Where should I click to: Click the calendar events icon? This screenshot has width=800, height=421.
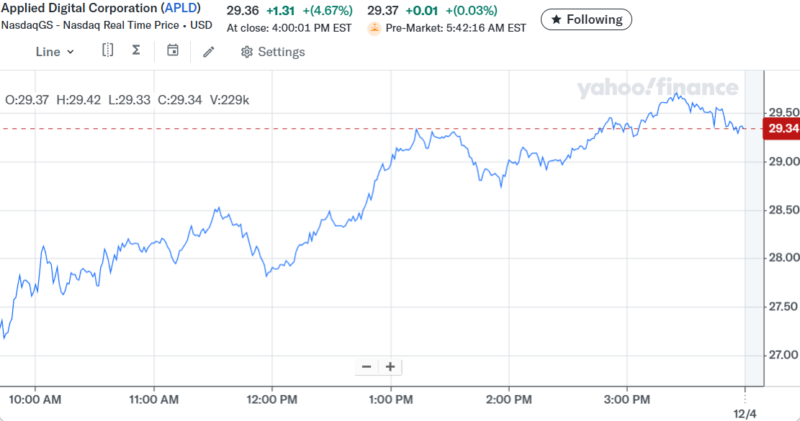(x=172, y=51)
